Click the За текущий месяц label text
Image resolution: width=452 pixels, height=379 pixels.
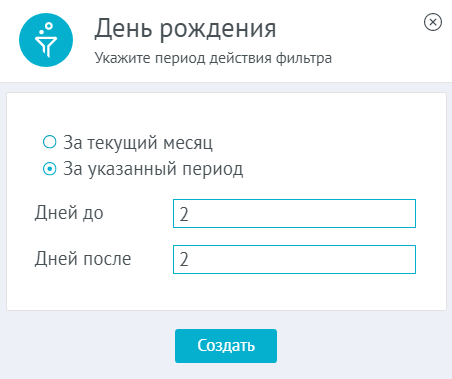138,142
